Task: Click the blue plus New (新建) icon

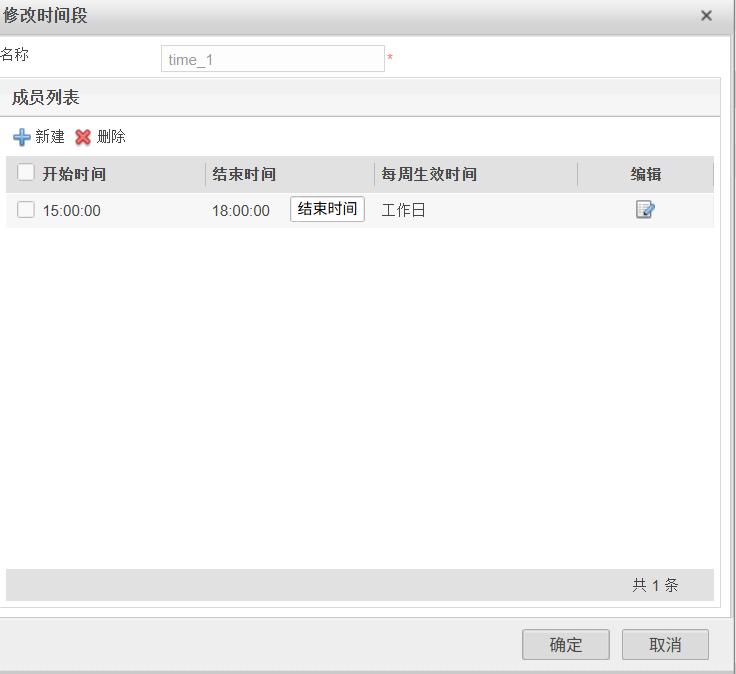Action: [x=22, y=137]
